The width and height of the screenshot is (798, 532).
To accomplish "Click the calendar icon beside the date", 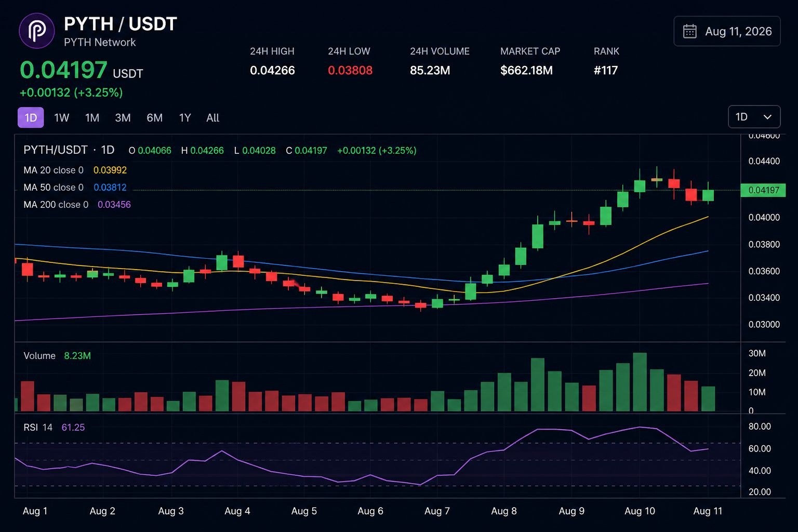I will [x=689, y=31].
